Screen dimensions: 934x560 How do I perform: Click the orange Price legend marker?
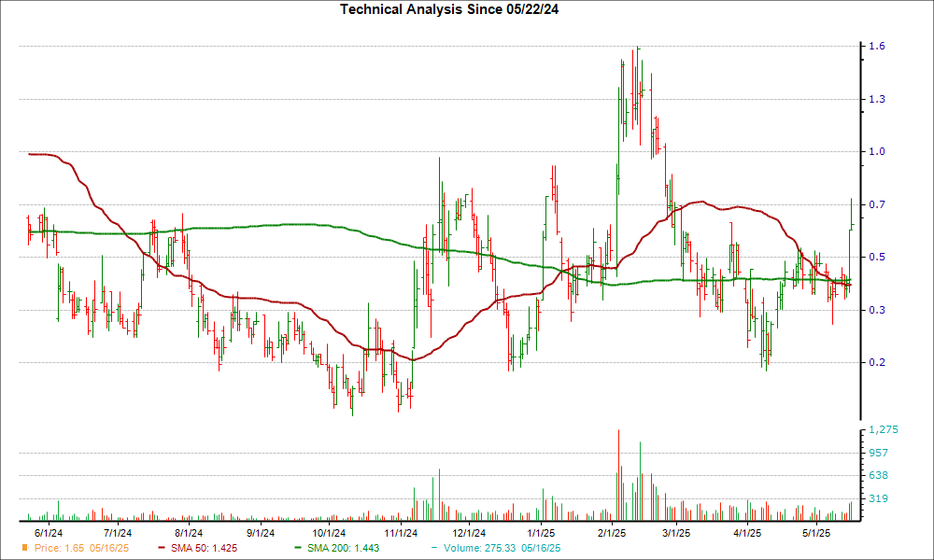point(25,548)
